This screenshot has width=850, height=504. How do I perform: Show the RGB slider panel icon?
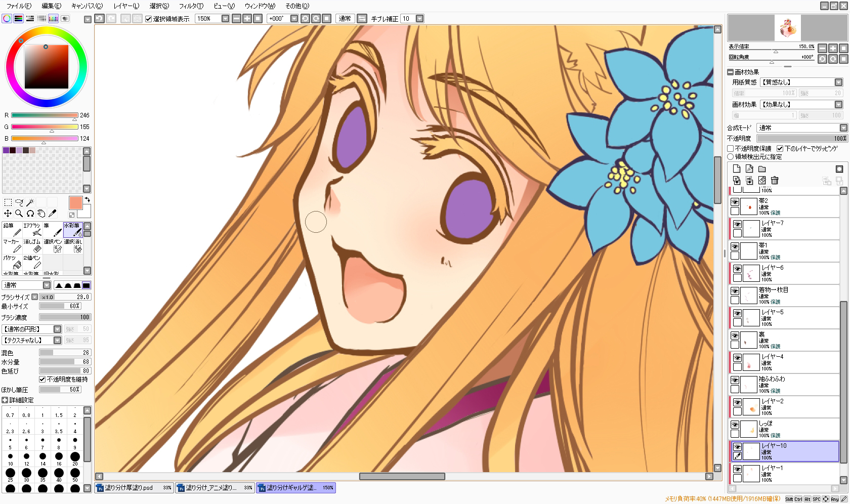pos(18,19)
